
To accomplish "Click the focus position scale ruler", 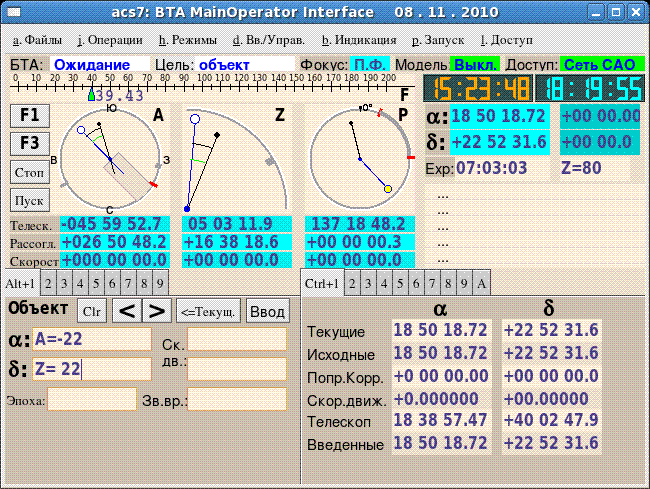I will pyautogui.click(x=210, y=88).
